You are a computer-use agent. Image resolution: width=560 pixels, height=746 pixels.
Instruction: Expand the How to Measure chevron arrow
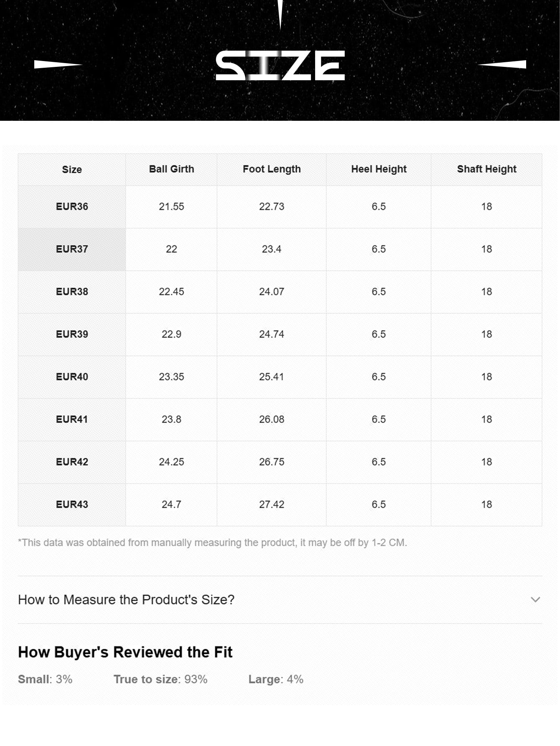coord(535,600)
